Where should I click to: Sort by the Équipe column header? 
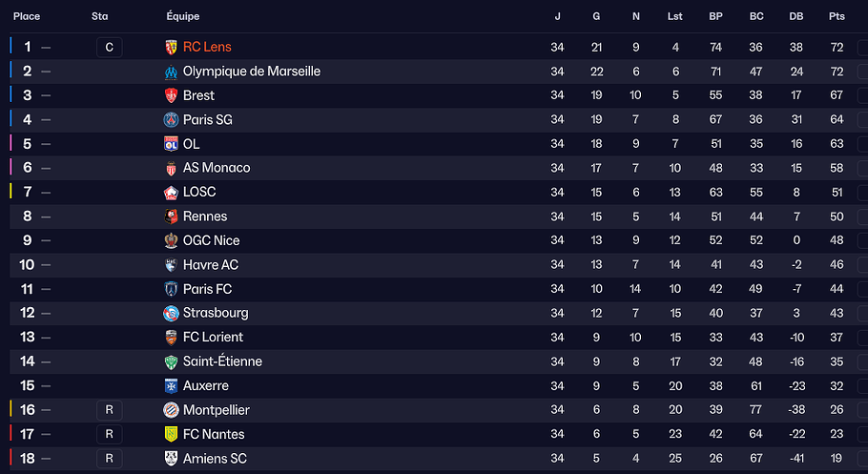pyautogui.click(x=183, y=16)
